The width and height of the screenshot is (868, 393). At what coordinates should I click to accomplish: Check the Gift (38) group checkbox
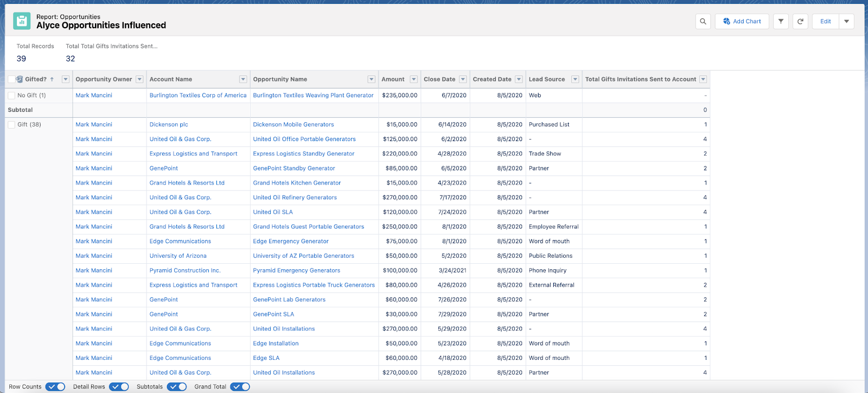click(11, 125)
